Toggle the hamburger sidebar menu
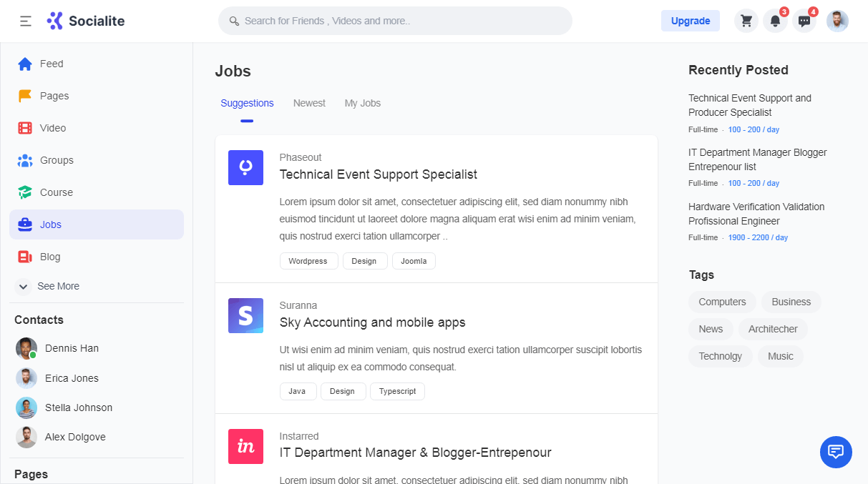The image size is (868, 484). 26,21
